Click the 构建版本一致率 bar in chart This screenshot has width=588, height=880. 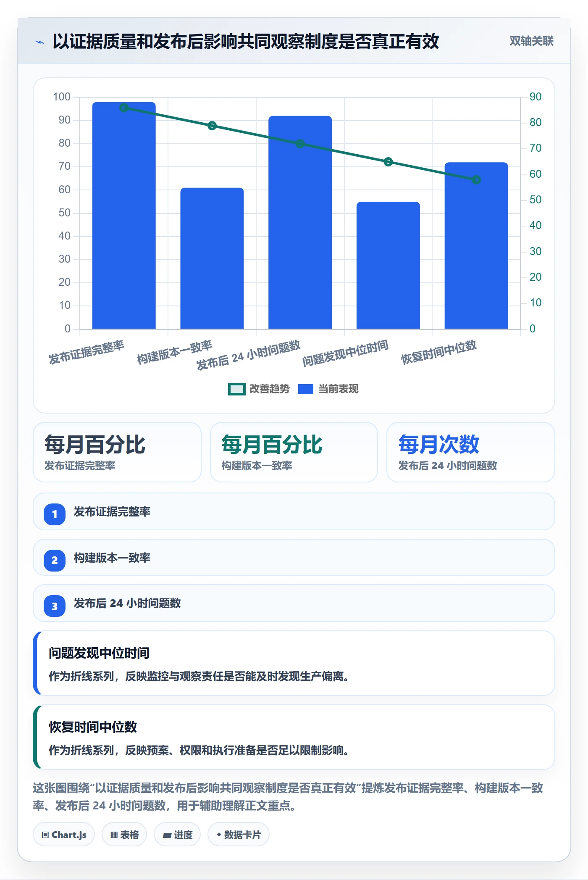pos(212,258)
